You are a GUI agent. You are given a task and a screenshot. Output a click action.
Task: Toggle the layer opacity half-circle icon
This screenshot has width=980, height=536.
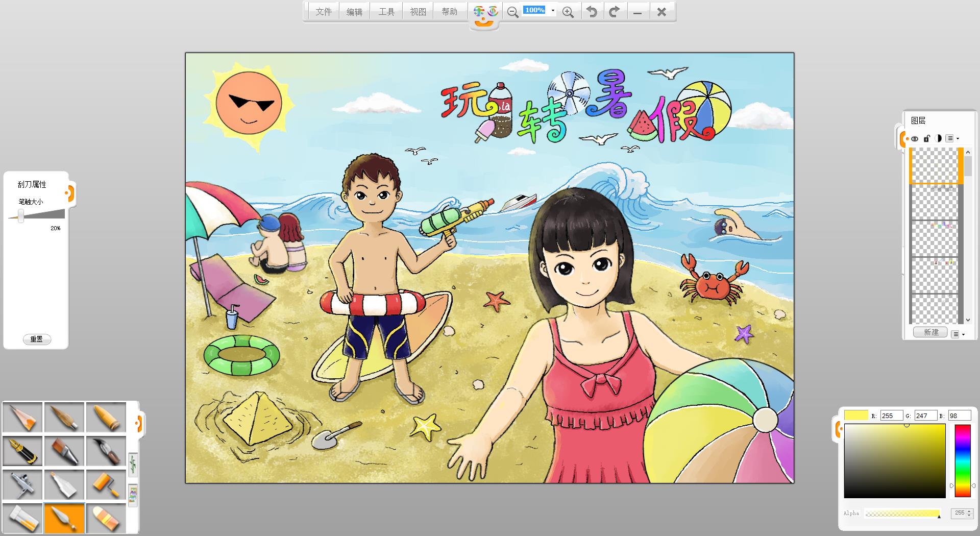click(938, 138)
